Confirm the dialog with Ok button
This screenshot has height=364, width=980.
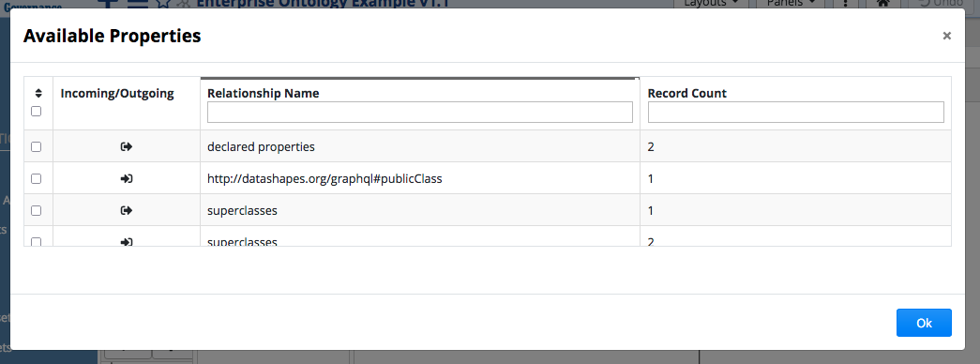pyautogui.click(x=924, y=323)
